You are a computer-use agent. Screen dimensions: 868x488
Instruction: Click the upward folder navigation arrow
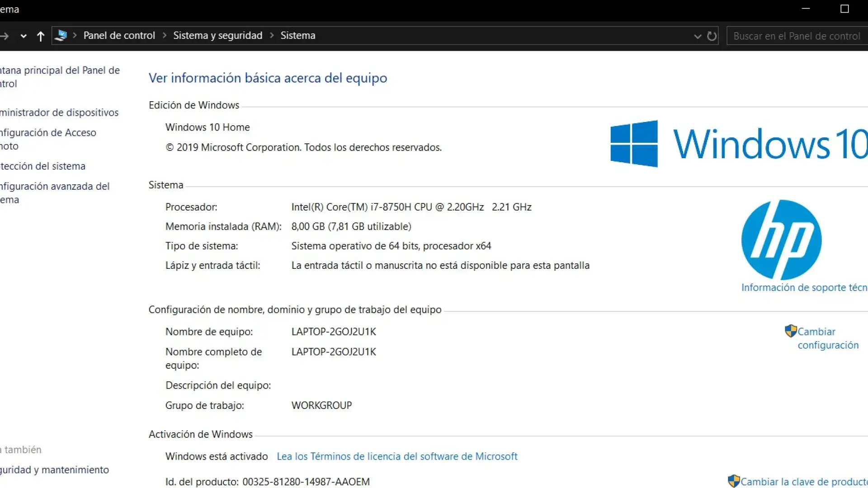coord(41,36)
